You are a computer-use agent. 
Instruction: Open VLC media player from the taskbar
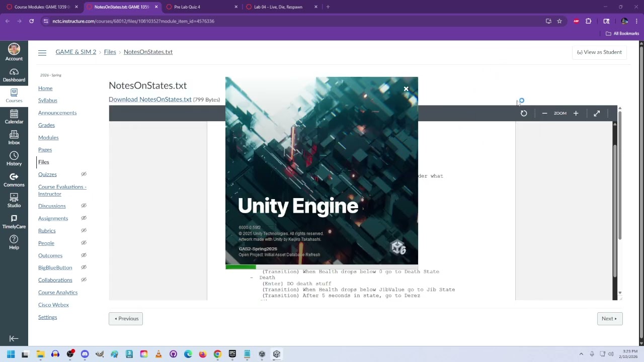click(x=158, y=354)
